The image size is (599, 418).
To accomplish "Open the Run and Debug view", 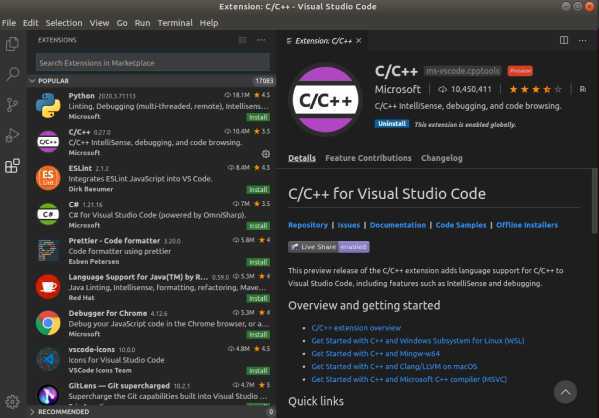I will coord(12,135).
